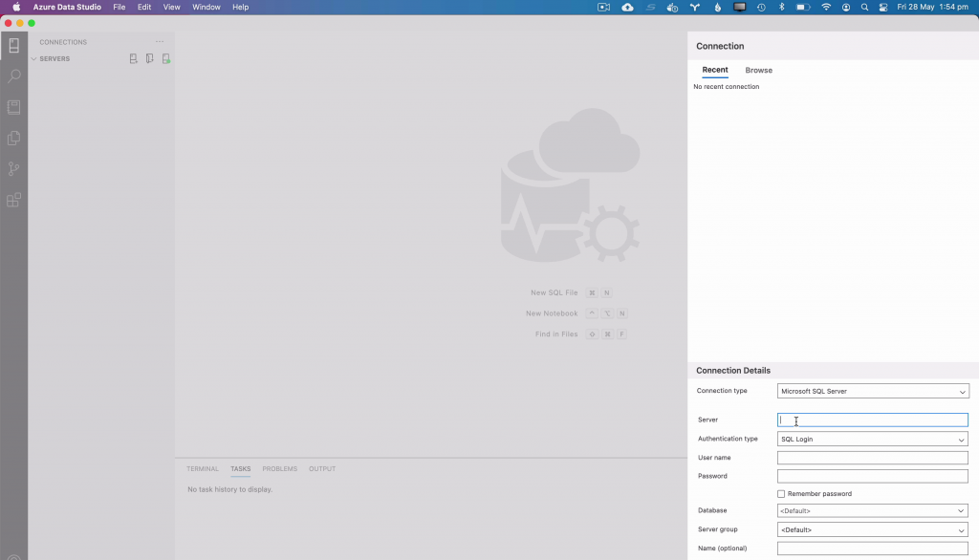Open the Connections view in activity bar
This screenshot has width=979, height=560.
tap(13, 46)
